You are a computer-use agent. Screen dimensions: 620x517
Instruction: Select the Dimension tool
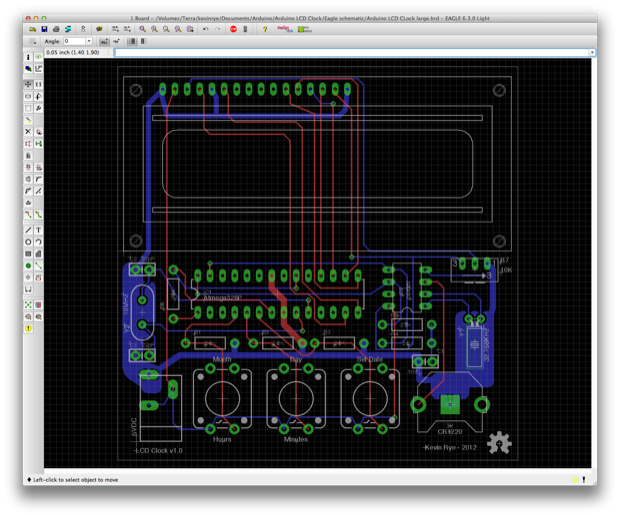[28, 289]
